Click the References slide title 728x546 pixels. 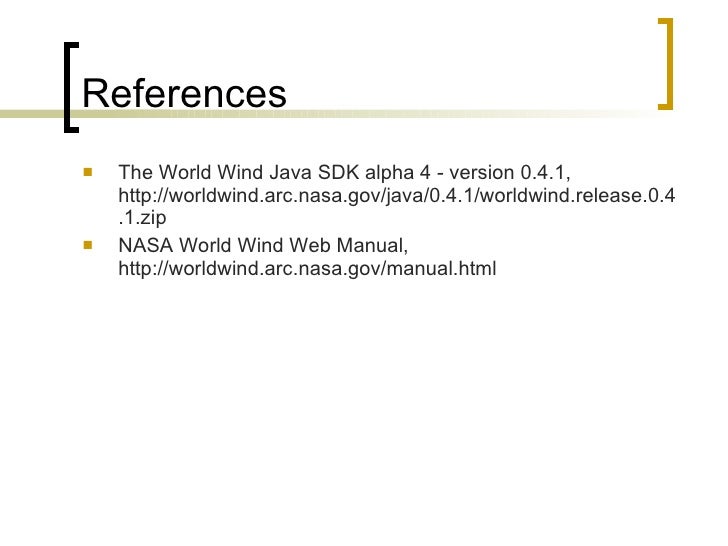click(184, 93)
